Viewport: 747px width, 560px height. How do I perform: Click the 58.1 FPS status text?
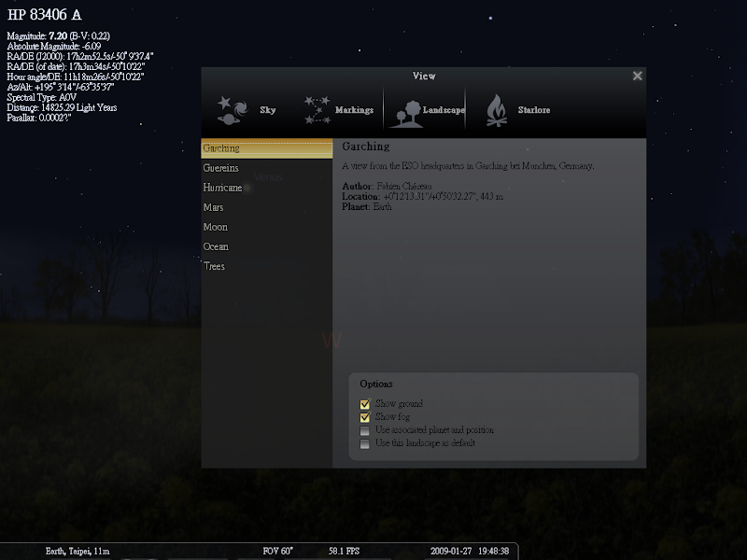(344, 551)
